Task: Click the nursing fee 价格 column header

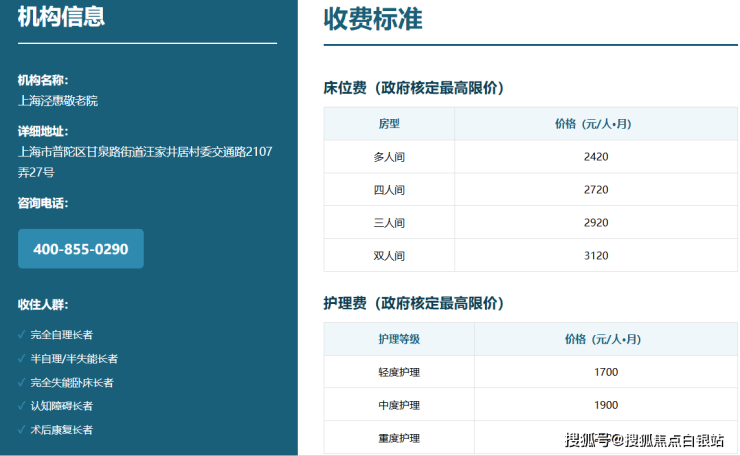Action: pyautogui.click(x=606, y=339)
